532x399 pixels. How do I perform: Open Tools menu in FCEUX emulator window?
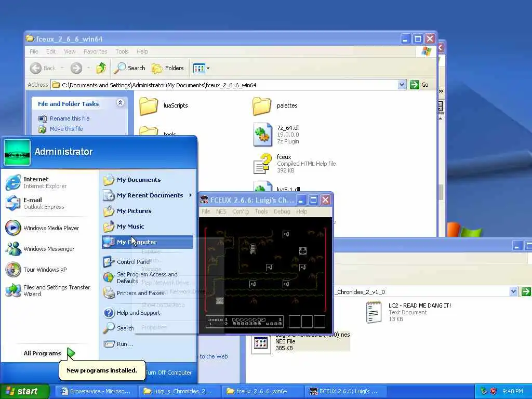pos(261,211)
